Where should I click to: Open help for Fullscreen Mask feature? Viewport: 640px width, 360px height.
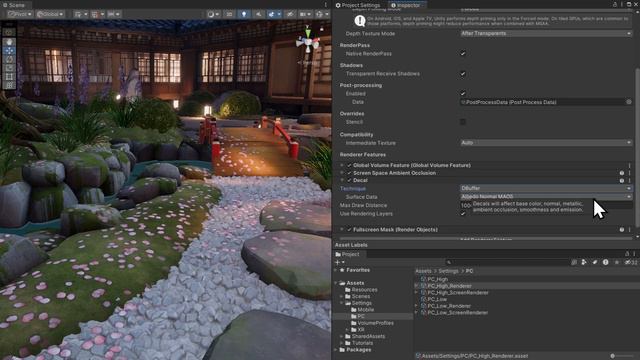pyautogui.click(x=622, y=230)
